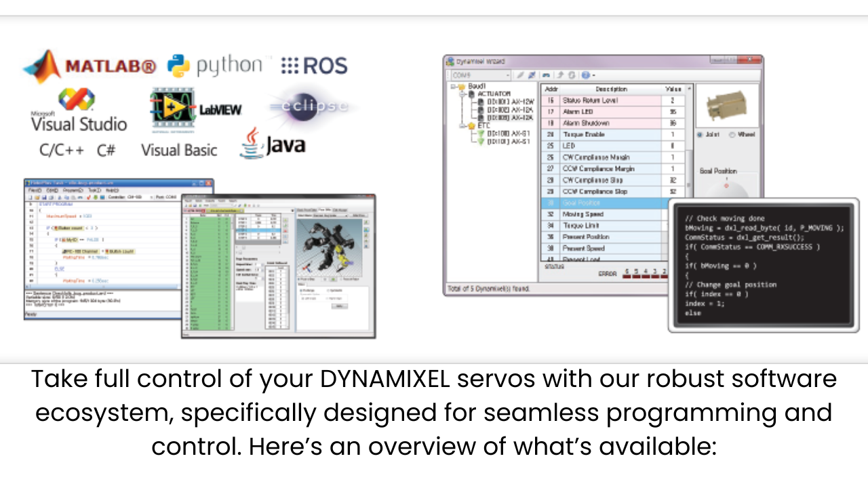Open the Help icon dropdown arrow in Dynamixel Wizard

593,75
